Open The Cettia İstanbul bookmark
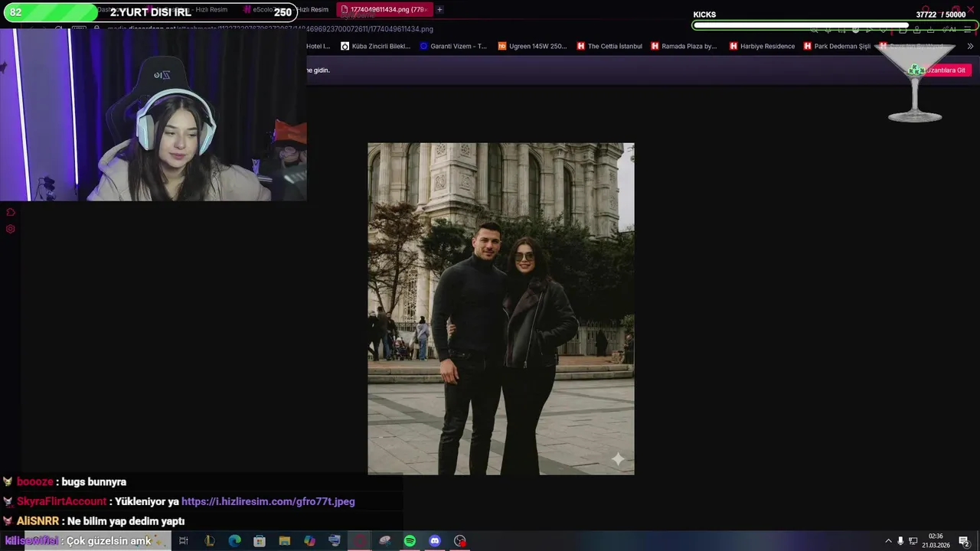 [x=609, y=46]
